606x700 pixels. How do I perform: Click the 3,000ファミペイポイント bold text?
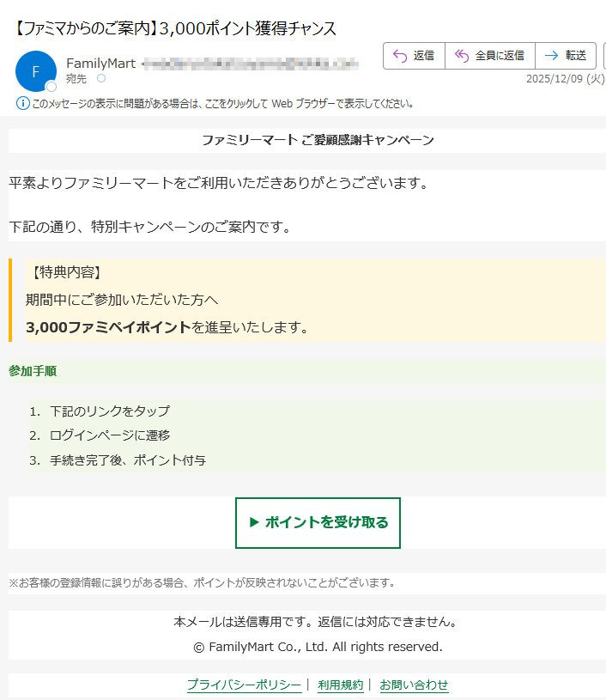108,327
